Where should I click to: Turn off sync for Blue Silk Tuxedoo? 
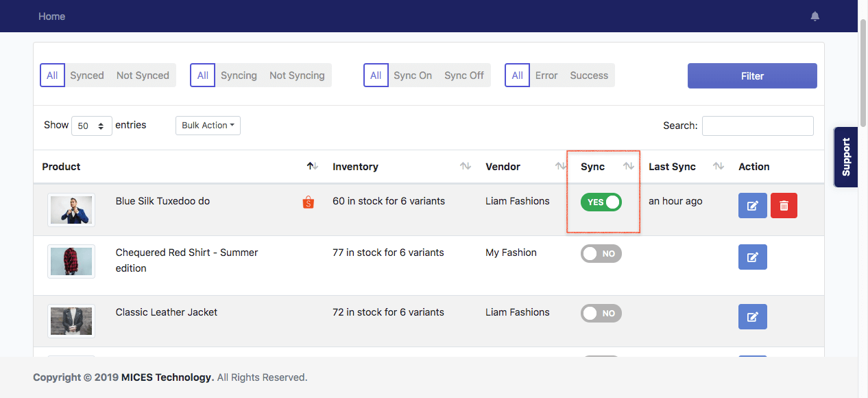(x=601, y=202)
